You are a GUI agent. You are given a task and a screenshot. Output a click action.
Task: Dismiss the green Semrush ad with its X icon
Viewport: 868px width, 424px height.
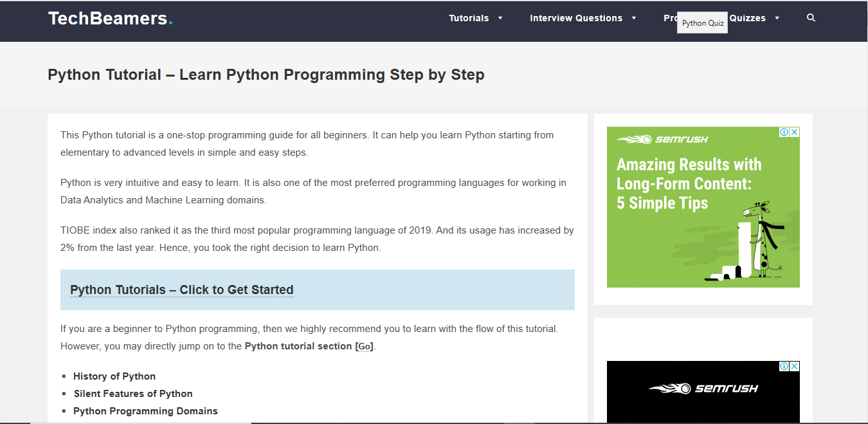pyautogui.click(x=795, y=132)
